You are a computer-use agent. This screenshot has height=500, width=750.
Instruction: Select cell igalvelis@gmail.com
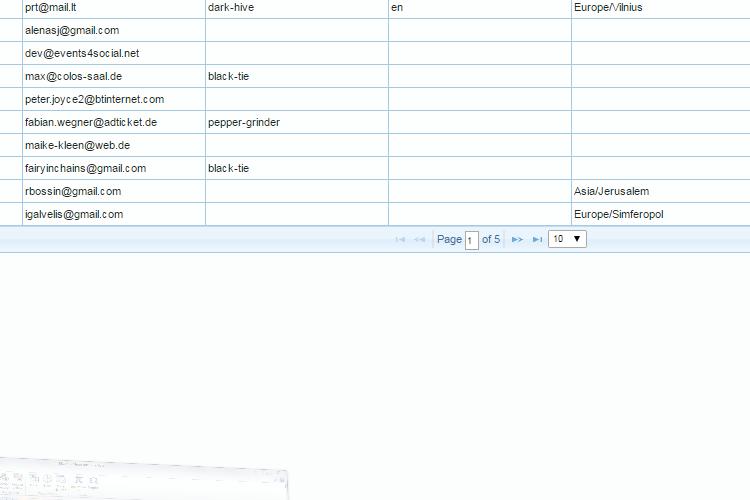pyautogui.click(x=114, y=214)
